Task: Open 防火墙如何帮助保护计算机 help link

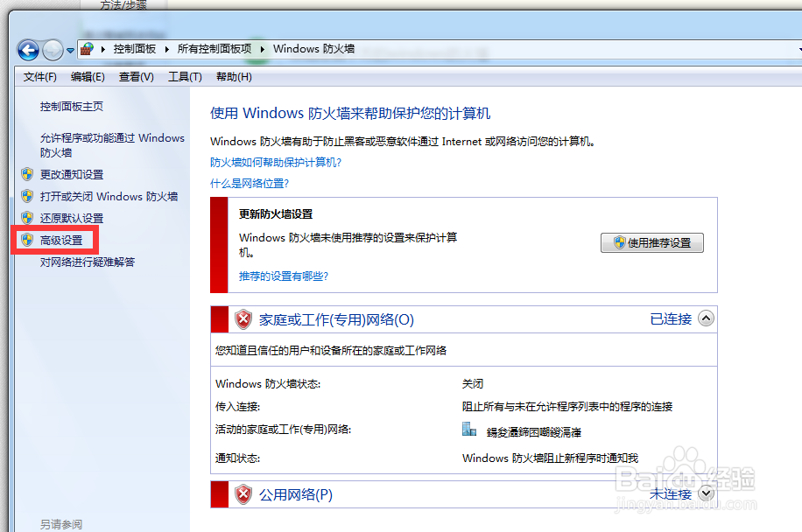Action: [x=276, y=162]
